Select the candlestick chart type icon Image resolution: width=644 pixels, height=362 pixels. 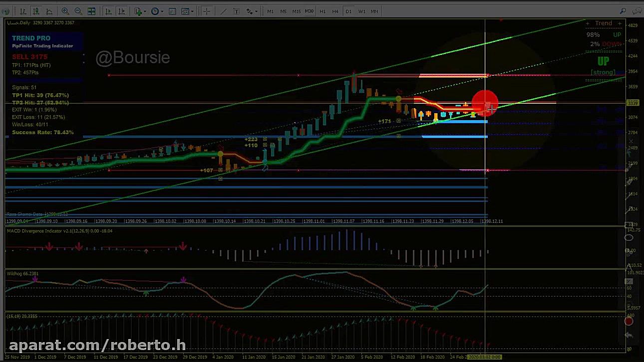36,11
